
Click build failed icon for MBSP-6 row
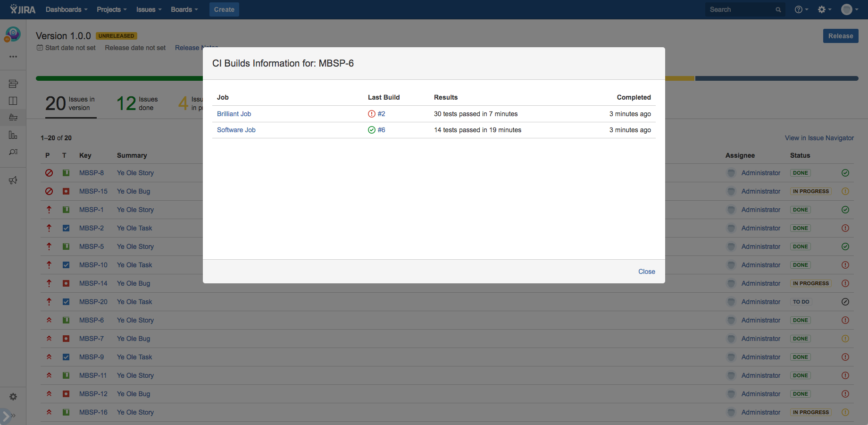tap(845, 320)
